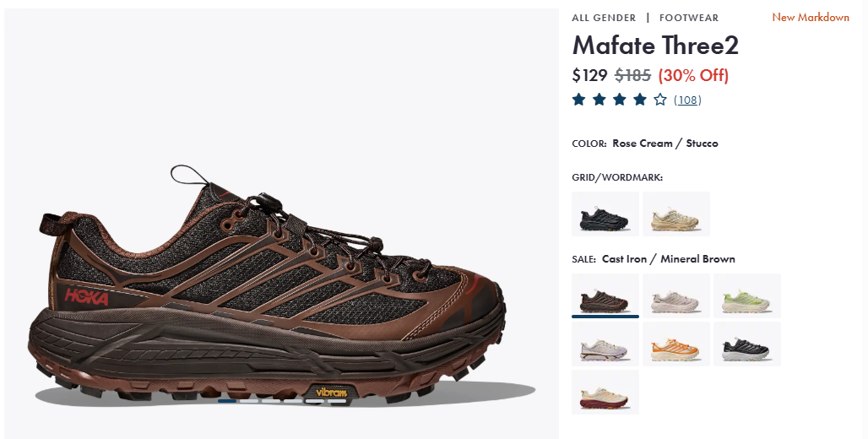Select the active first carousel indicator

click(227, 401)
